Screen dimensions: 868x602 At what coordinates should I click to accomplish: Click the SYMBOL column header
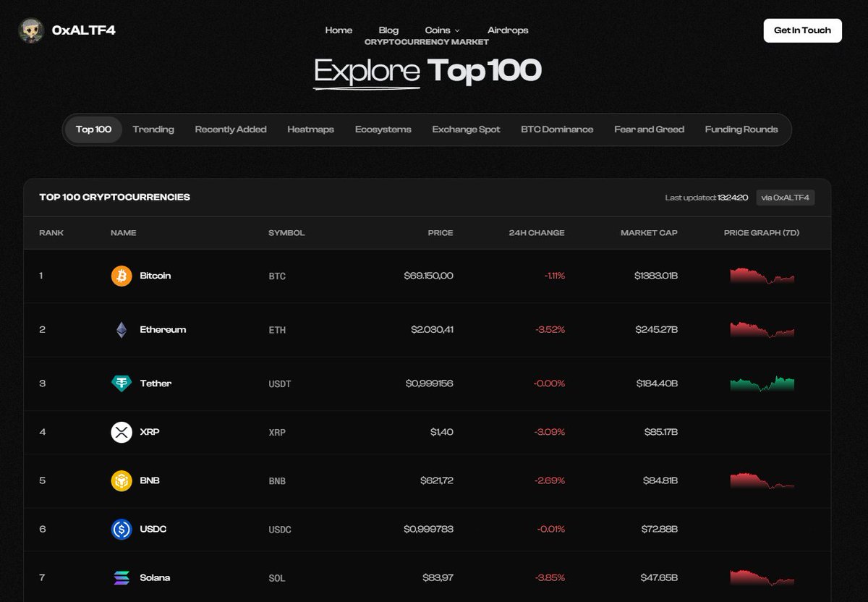click(286, 233)
